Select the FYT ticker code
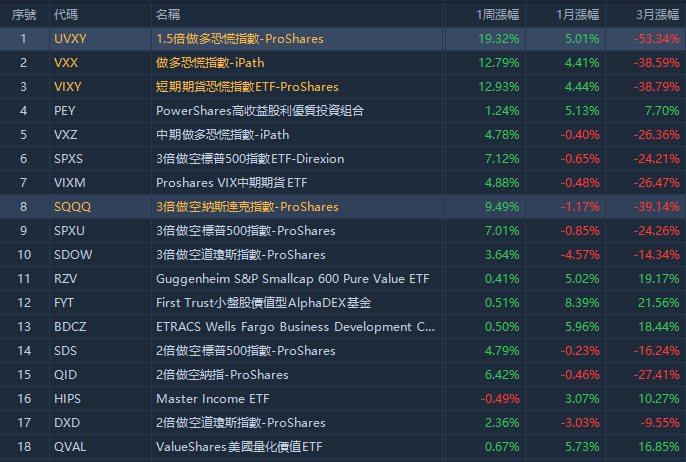Viewport: 686px width, 462px height. pyautogui.click(x=64, y=303)
